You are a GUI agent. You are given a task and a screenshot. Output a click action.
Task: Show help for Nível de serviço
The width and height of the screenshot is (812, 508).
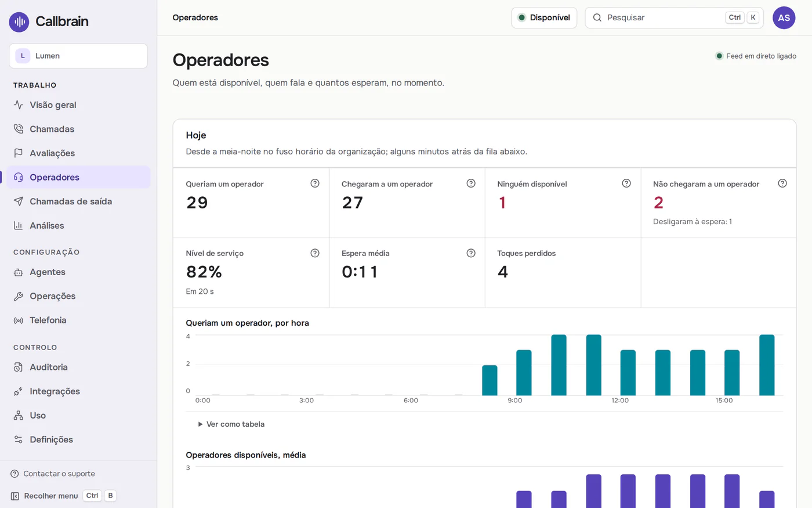tap(315, 253)
